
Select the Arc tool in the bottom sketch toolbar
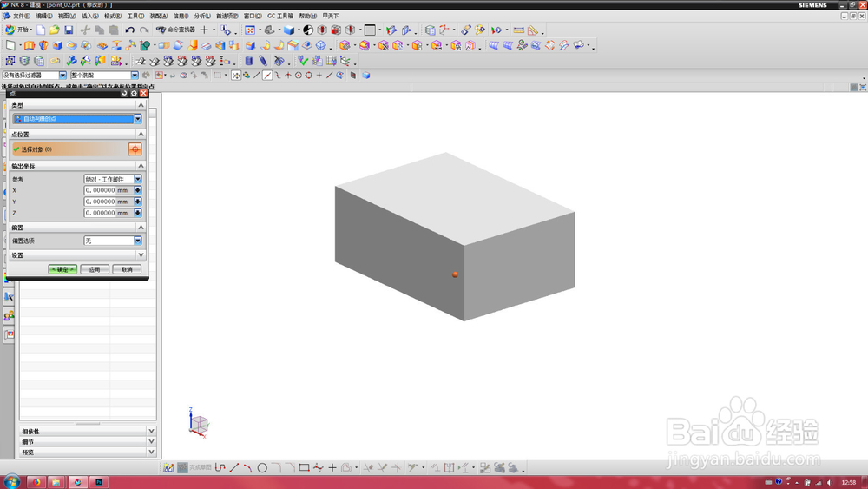247,468
